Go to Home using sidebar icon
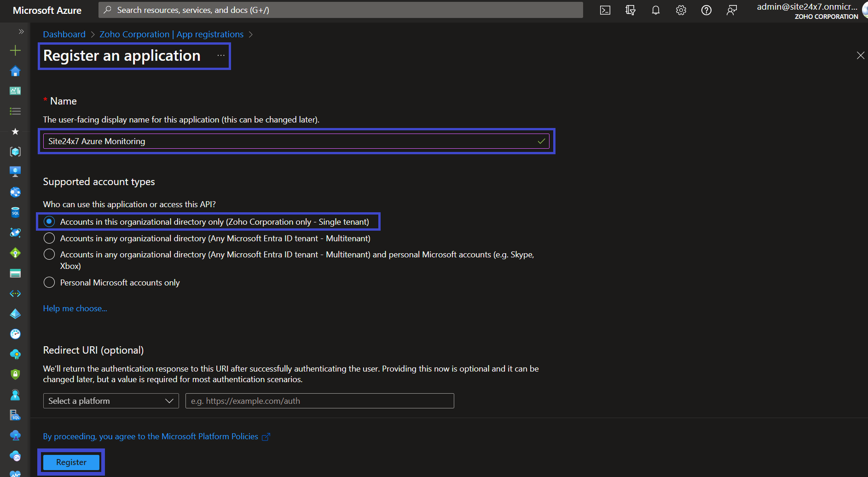 click(15, 71)
